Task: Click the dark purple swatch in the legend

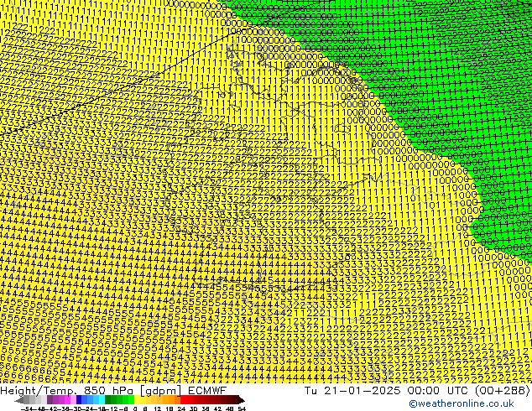Action: click(x=50, y=400)
